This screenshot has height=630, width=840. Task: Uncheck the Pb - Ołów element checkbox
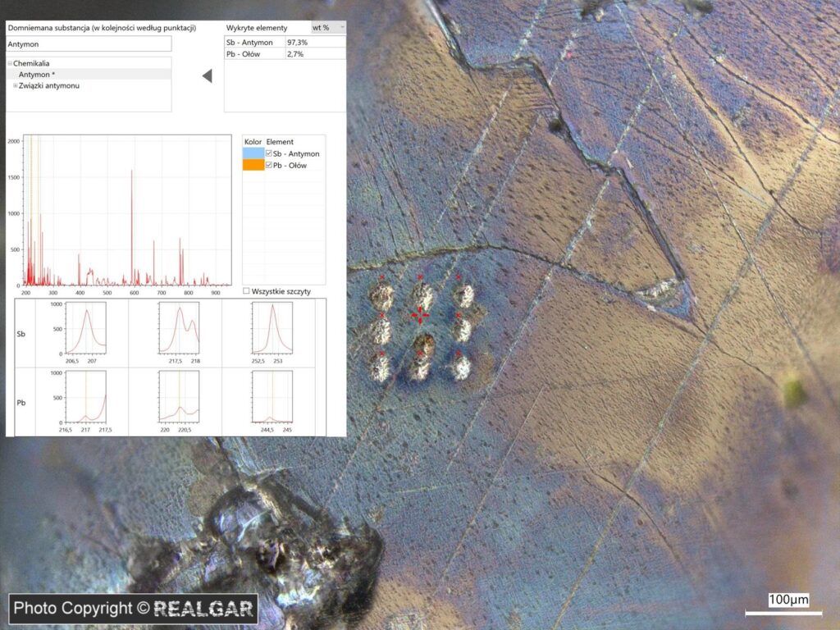(x=269, y=165)
